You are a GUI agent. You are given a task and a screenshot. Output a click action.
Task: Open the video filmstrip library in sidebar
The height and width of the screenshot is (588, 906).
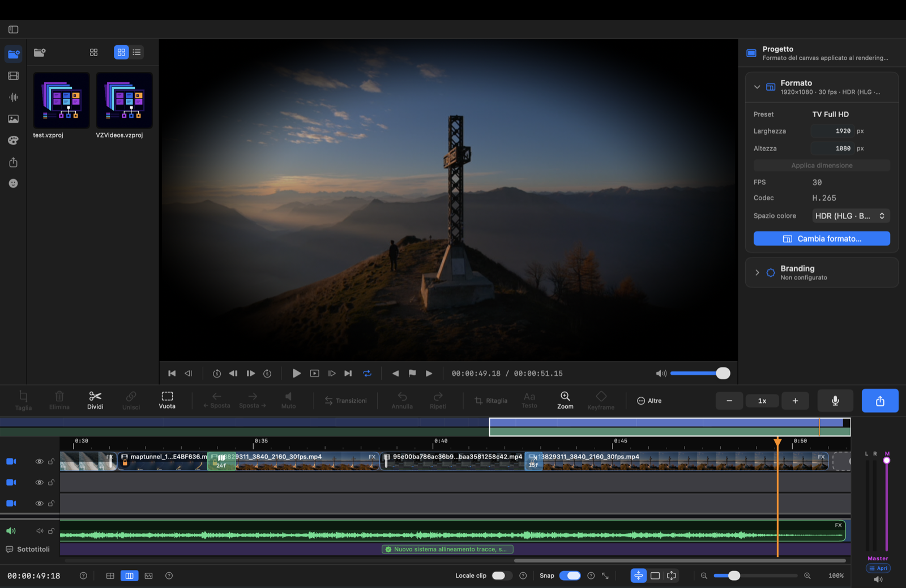pos(14,76)
